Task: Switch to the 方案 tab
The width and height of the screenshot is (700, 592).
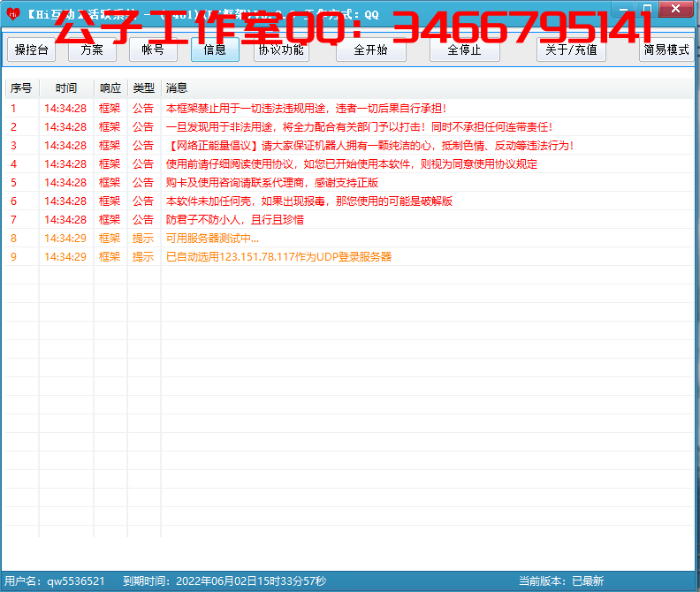Action: point(92,49)
